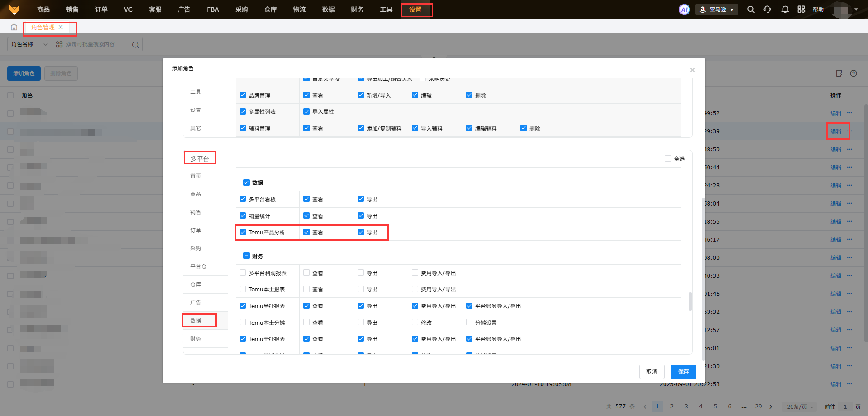Screen dimensions: 868x416
Task: Click the top bar search magnifier icon
Action: [x=751, y=9]
